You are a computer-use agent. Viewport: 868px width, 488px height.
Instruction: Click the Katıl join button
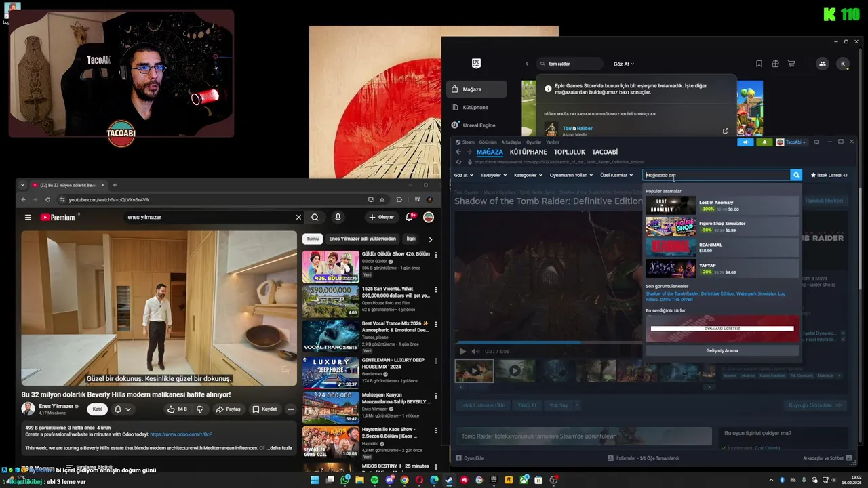click(x=98, y=409)
